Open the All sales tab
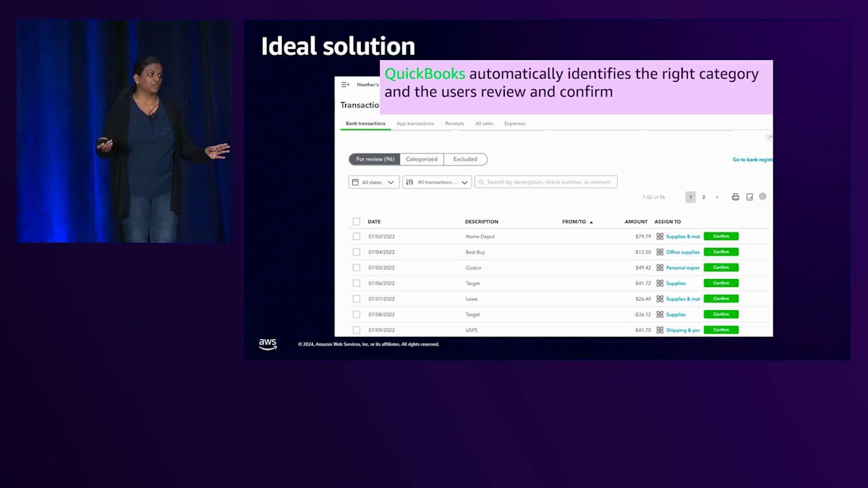Viewport: 868px width, 488px height. (484, 124)
